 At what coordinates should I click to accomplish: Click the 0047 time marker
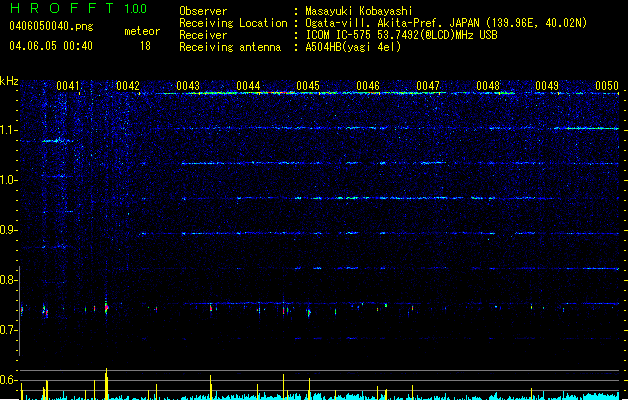(x=428, y=86)
